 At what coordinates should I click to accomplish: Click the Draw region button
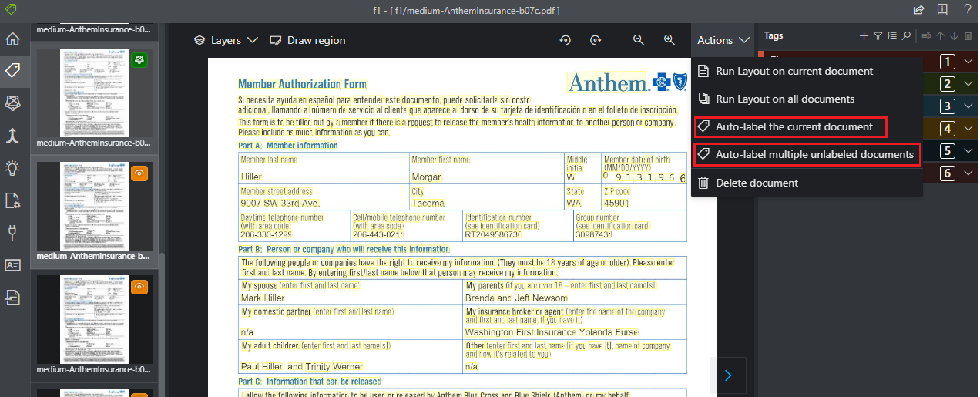[307, 40]
